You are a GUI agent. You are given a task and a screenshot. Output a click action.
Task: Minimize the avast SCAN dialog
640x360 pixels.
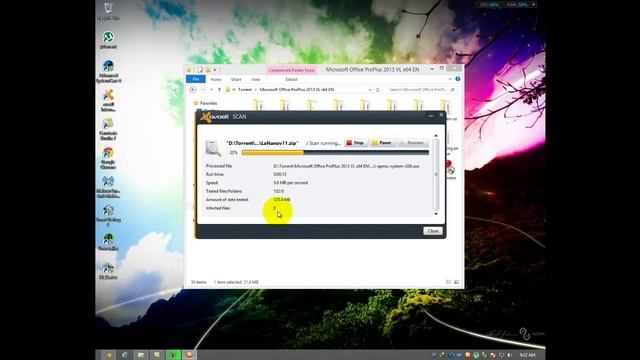click(x=431, y=116)
